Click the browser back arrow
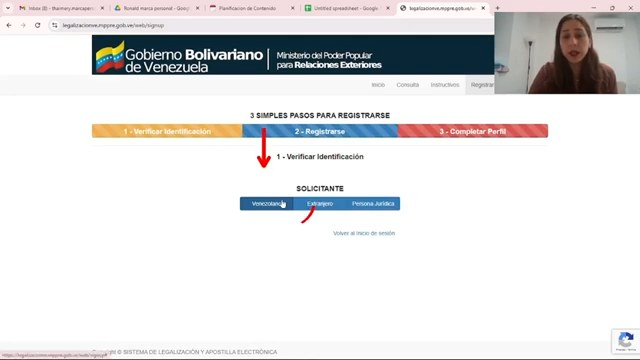The image size is (640, 360). click(9, 25)
